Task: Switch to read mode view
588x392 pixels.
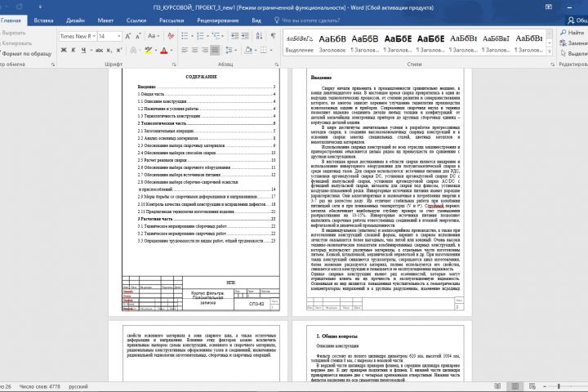Action: (497, 386)
